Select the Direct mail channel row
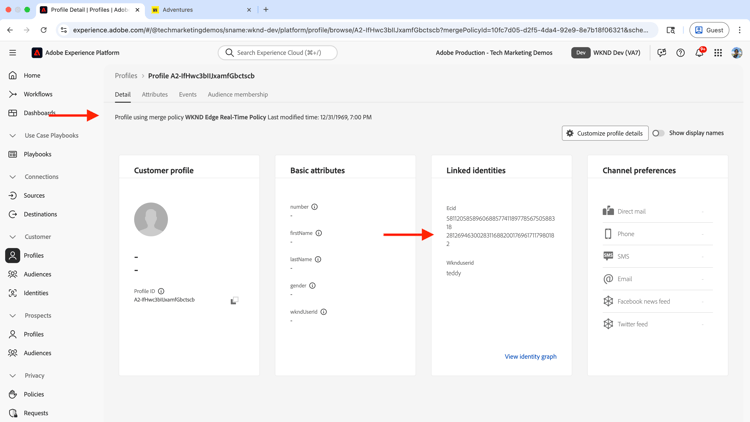This screenshot has width=750, height=422. click(x=658, y=211)
